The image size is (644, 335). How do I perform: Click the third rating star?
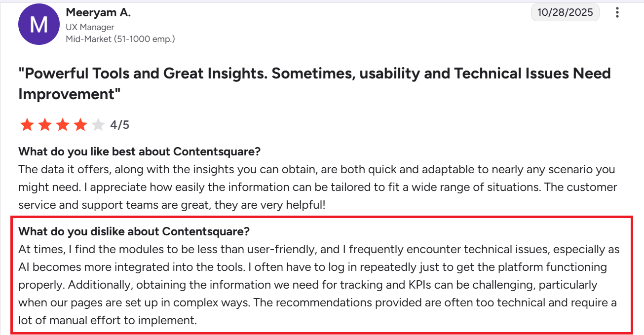[x=62, y=124]
